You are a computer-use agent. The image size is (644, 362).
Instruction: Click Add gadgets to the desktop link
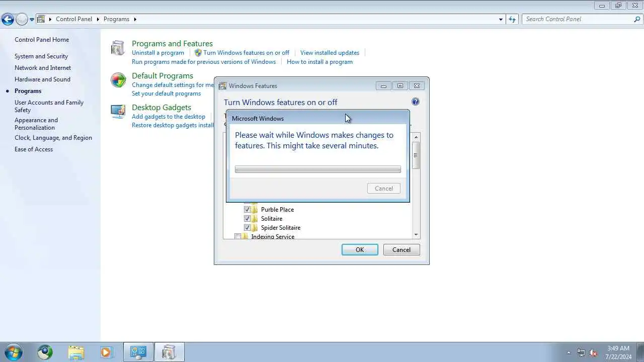[169, 117]
